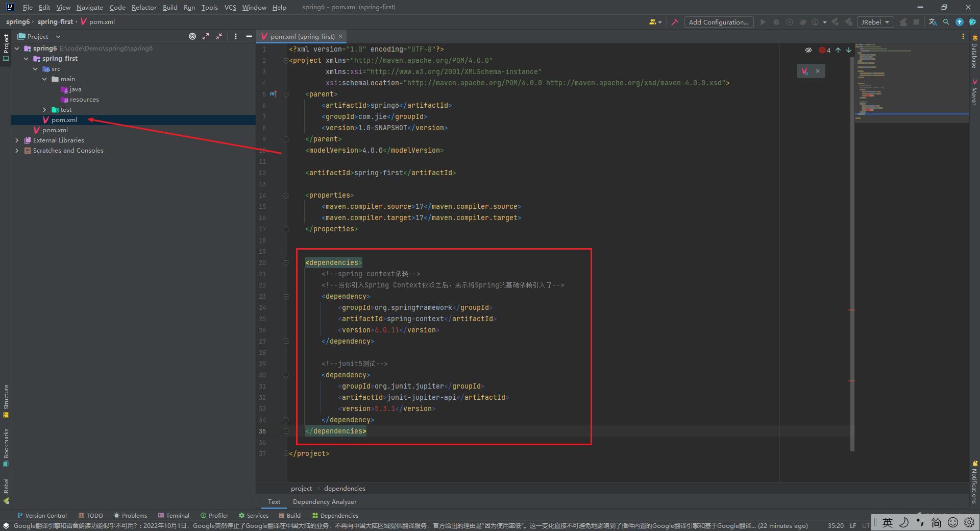980x531 pixels.
Task: Hide the Project tool window with minus icon
Action: coord(249,36)
